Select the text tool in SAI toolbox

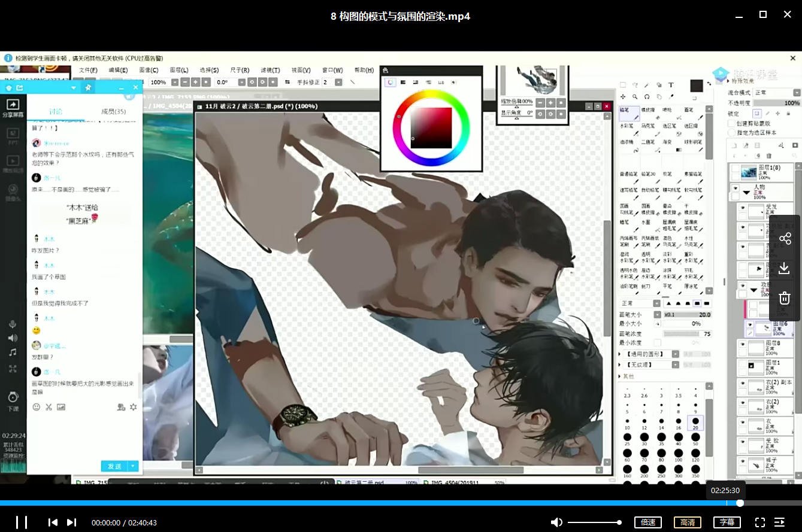[x=671, y=85]
